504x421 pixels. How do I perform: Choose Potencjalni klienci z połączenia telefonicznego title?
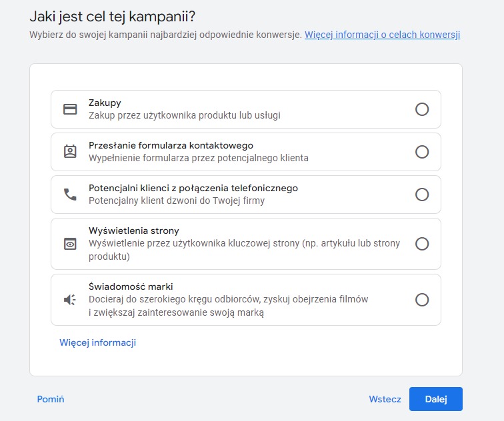tap(193, 188)
